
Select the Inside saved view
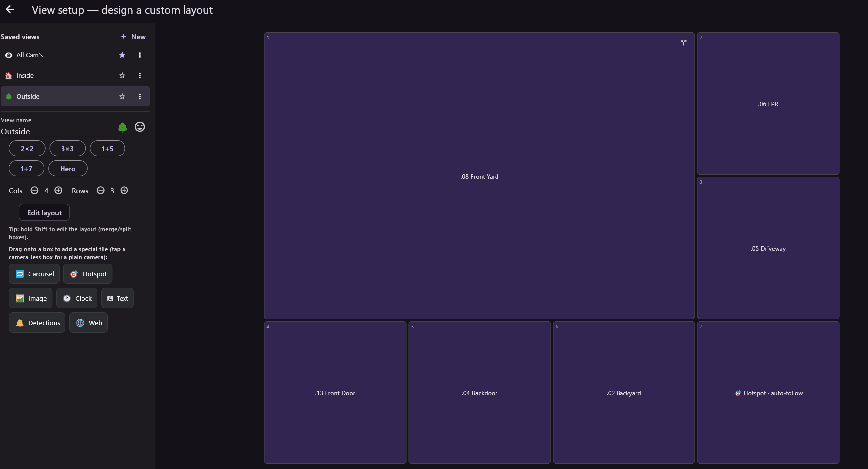point(75,76)
